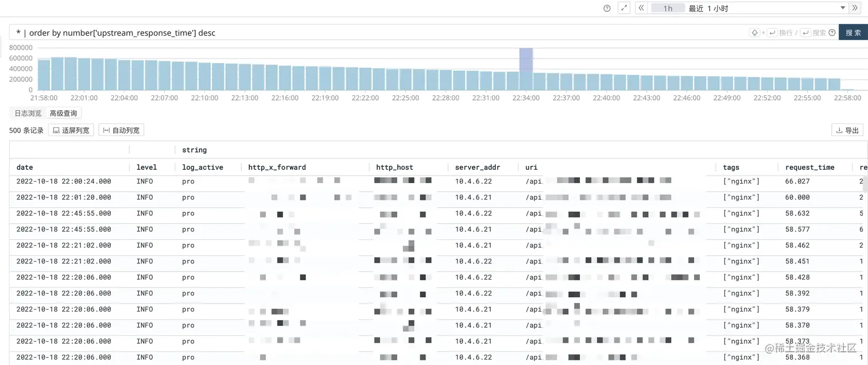Click the 1h quick range tag
Viewport: 868px width, 365px height.
(668, 8)
